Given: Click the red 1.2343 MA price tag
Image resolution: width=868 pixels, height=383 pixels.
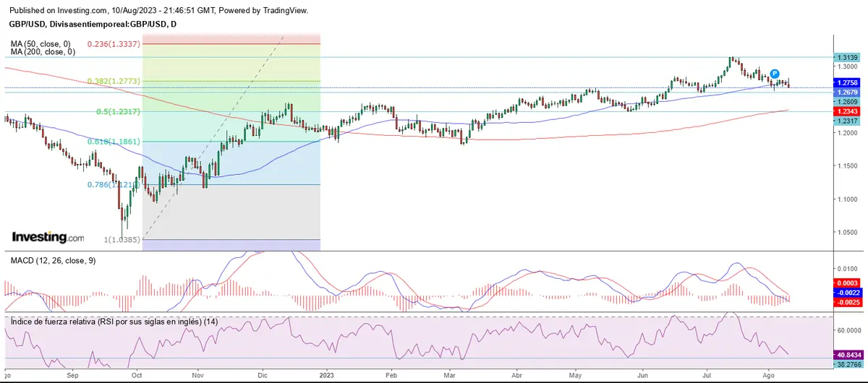Looking at the screenshot, I should [x=848, y=112].
